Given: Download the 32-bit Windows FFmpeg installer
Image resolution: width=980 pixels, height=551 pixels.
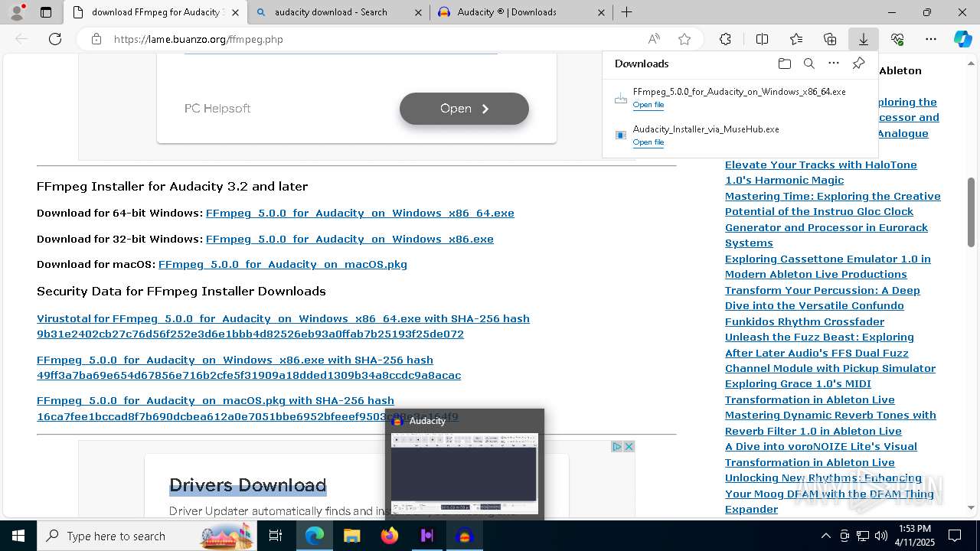Looking at the screenshot, I should coord(350,240).
